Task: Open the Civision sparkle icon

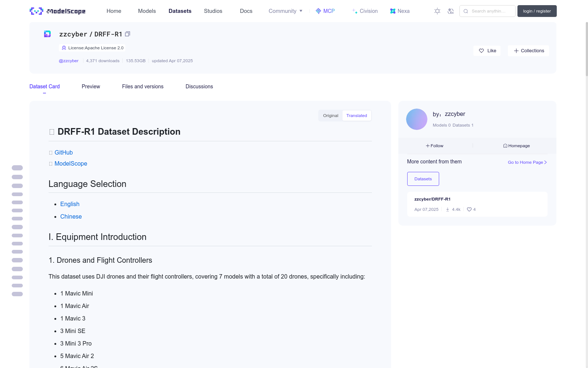Action: coord(355,11)
